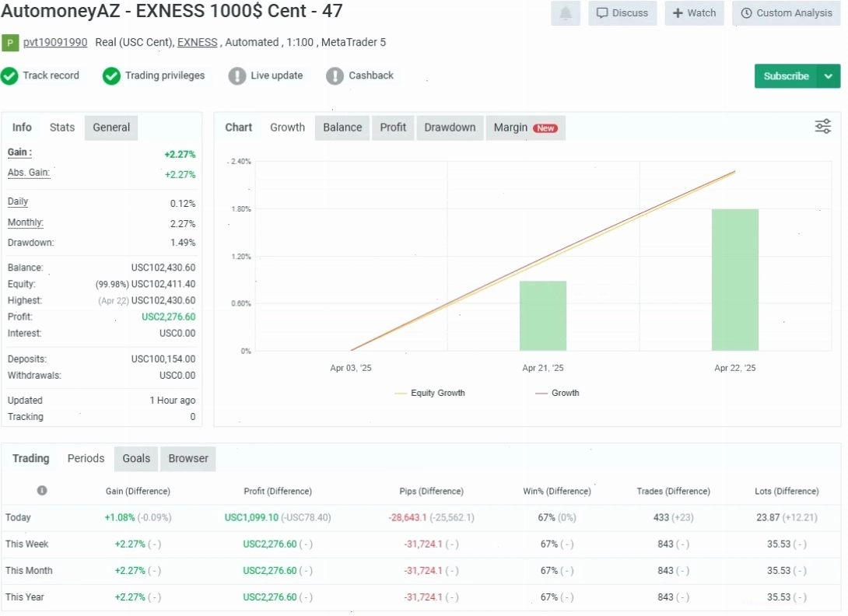Click the Abs. Gain label
The width and height of the screenshot is (848, 616).
(x=29, y=173)
